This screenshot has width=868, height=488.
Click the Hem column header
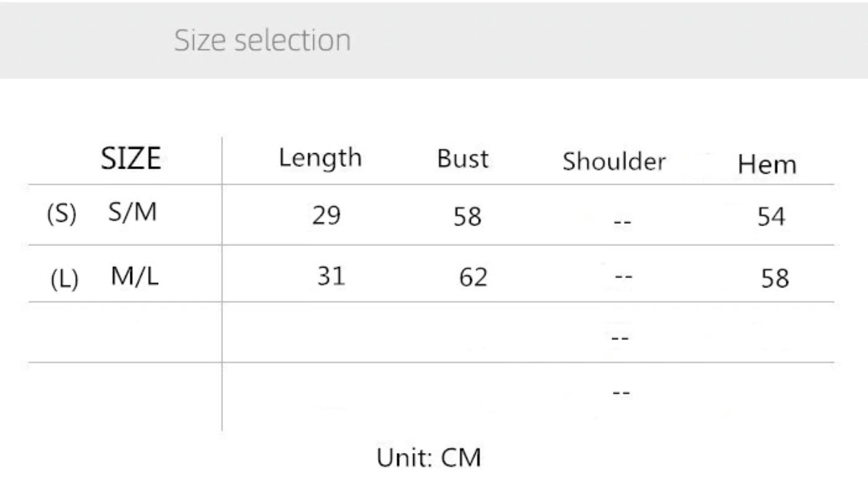point(765,165)
